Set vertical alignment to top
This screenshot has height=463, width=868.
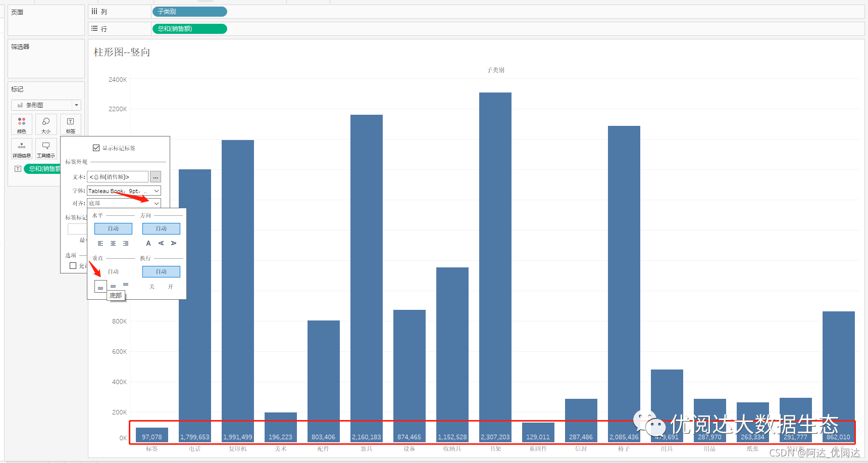pos(126,285)
